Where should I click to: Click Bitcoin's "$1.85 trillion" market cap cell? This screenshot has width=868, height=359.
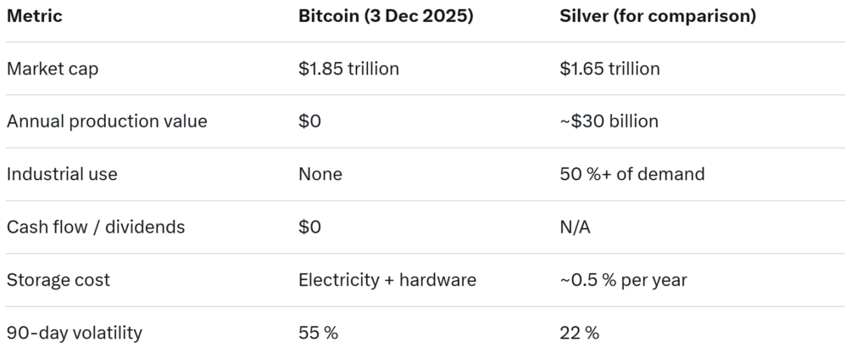[348, 69]
